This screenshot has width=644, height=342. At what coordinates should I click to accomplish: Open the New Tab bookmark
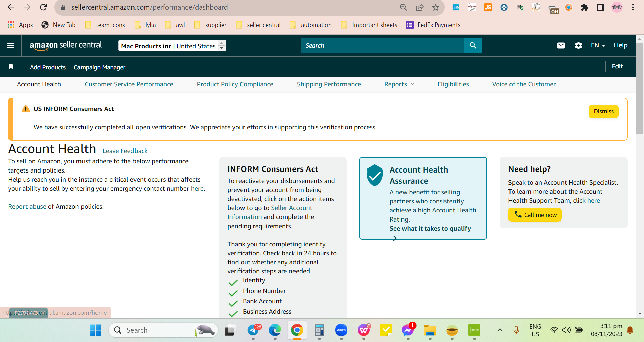58,25
